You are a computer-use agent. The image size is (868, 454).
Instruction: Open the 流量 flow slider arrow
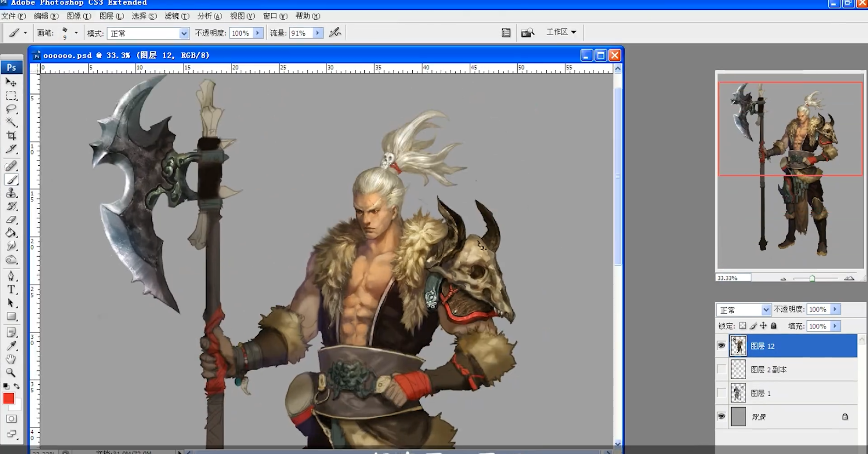pos(318,33)
